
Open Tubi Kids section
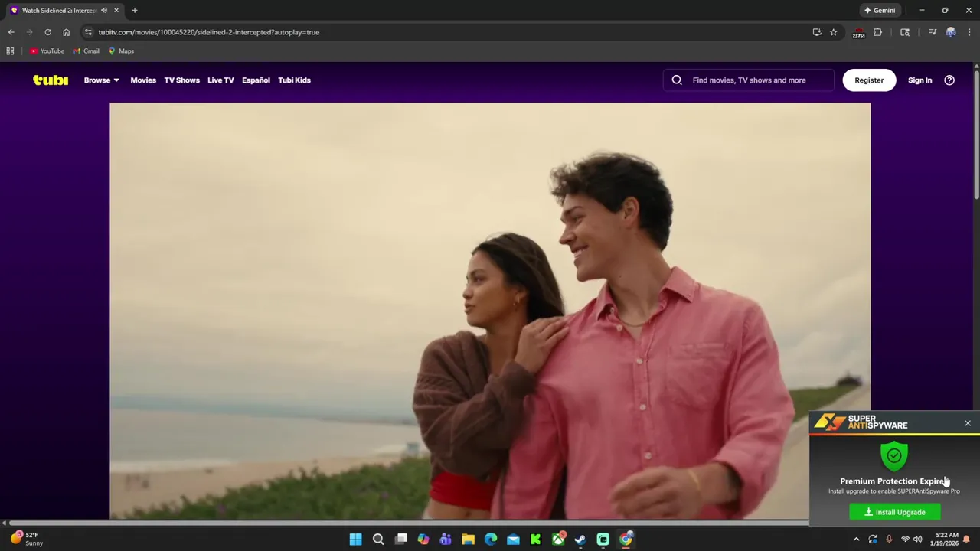(x=294, y=80)
